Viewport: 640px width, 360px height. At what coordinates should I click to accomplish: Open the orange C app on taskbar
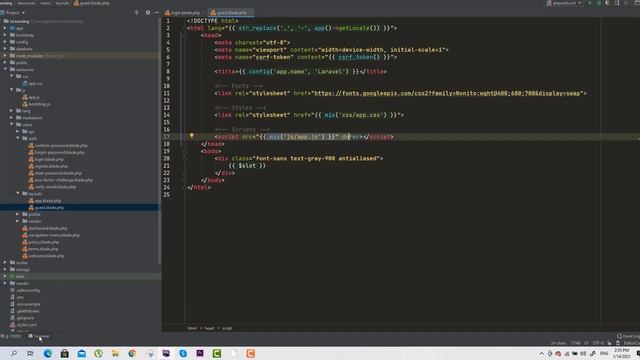[x=251, y=353]
